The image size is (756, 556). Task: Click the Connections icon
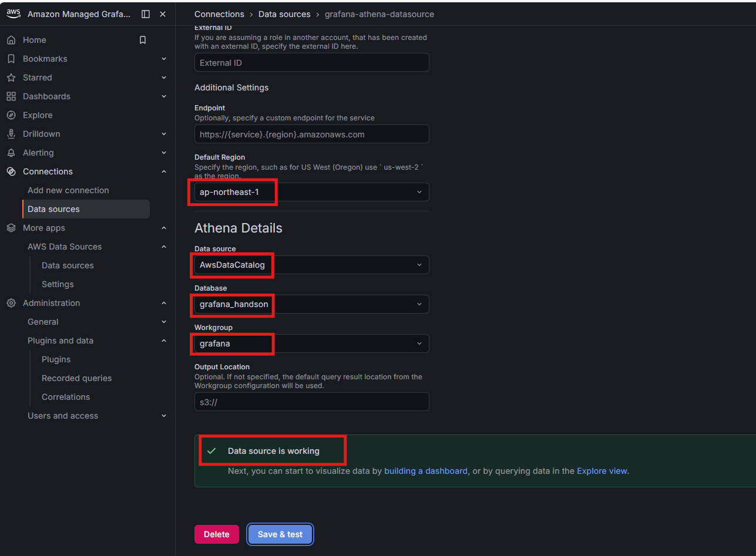tap(11, 171)
